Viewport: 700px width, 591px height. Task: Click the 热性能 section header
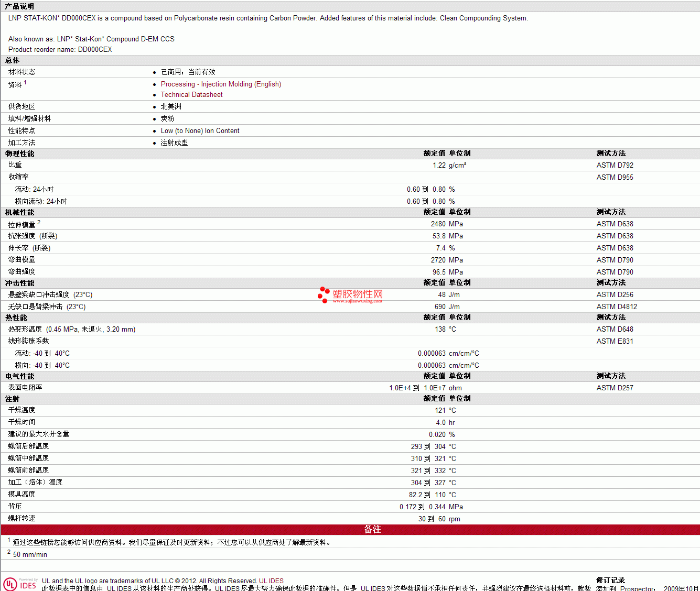(x=16, y=318)
